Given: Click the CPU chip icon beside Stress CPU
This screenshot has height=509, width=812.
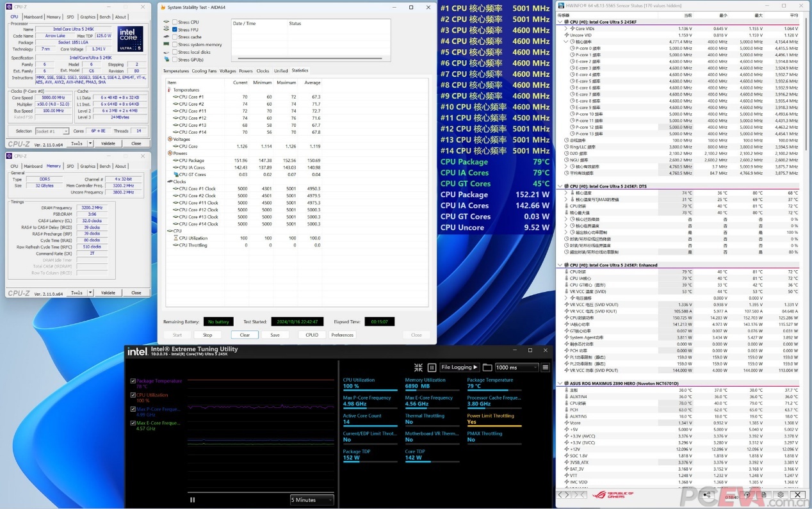Looking at the screenshot, I should pyautogui.click(x=166, y=22).
